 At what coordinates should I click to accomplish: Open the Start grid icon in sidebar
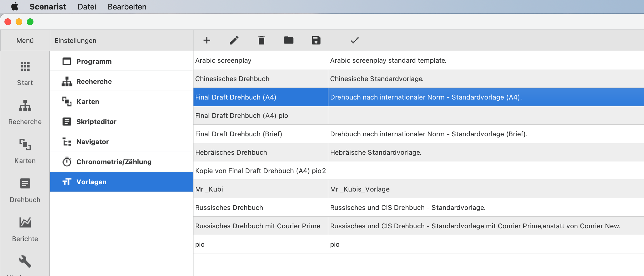point(25,66)
